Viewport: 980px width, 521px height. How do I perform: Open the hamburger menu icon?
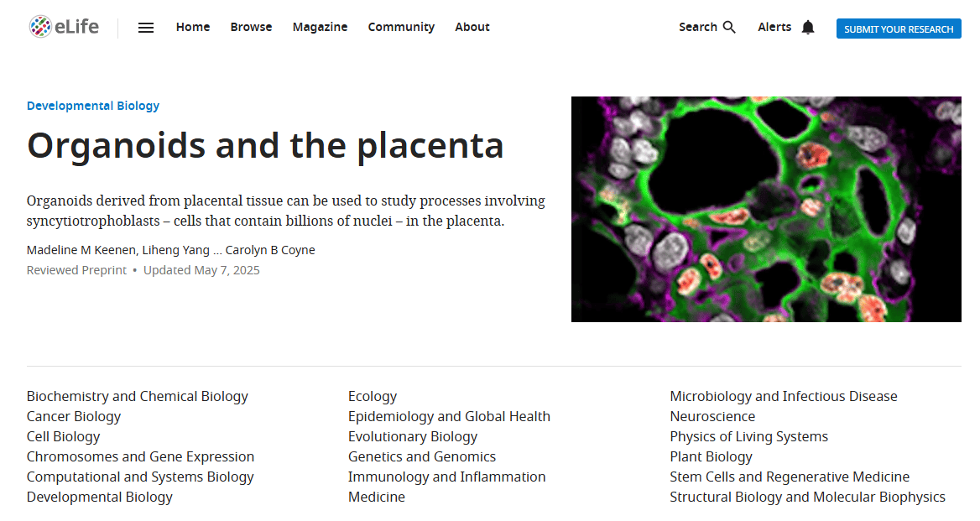(x=146, y=28)
